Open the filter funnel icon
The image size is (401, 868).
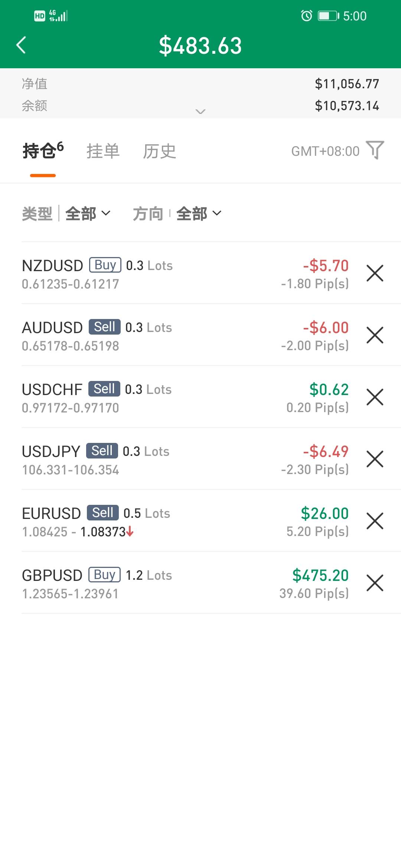coord(375,150)
